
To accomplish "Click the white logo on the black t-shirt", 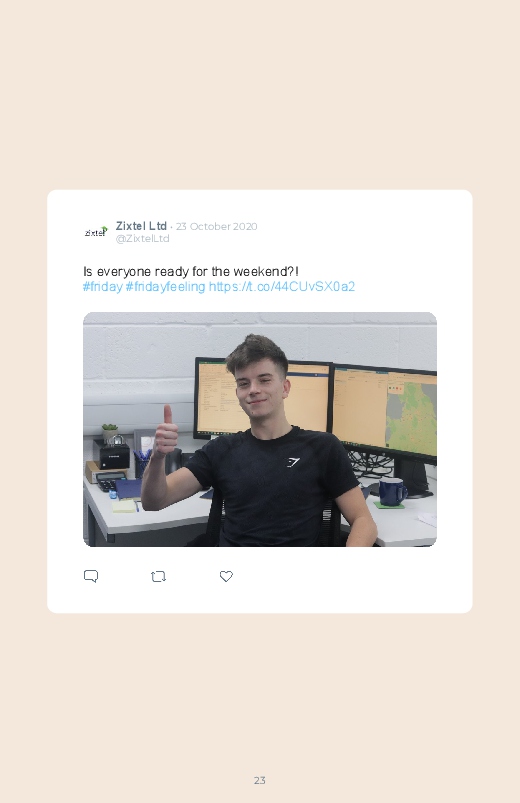I will [x=293, y=462].
